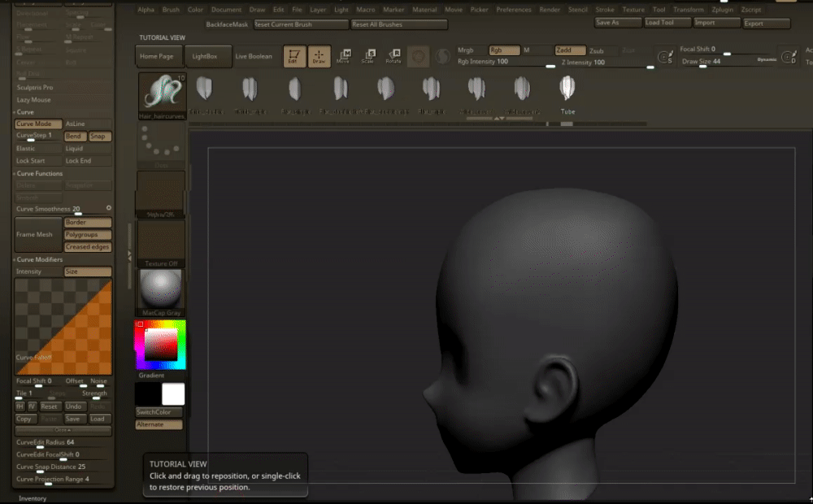Toggle the AsLine option
Viewport: 813px width, 504px height.
pyautogui.click(x=88, y=124)
